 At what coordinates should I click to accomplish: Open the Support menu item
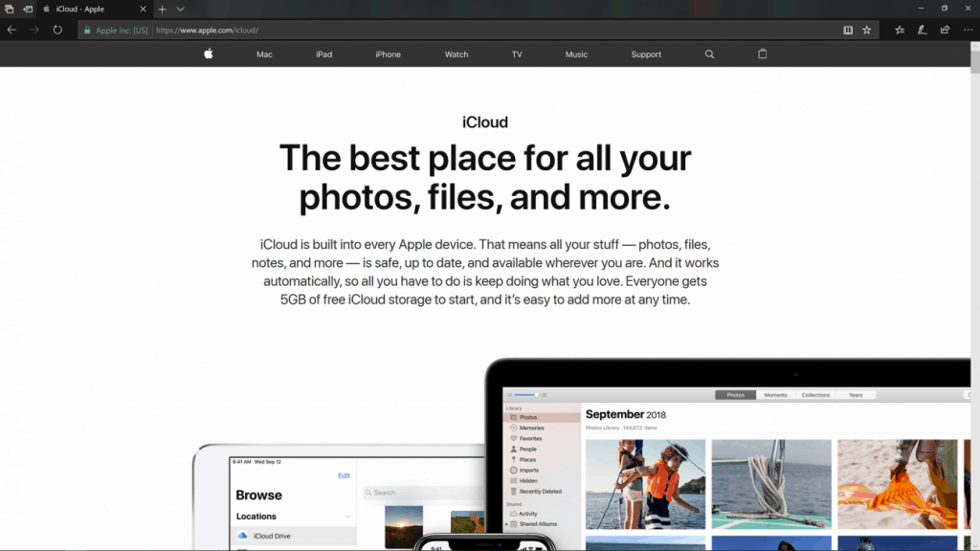pos(646,55)
